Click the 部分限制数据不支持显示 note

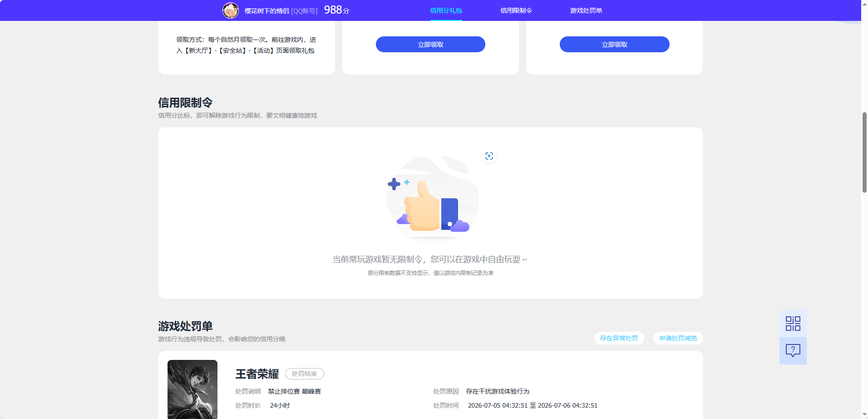pyautogui.click(x=430, y=273)
